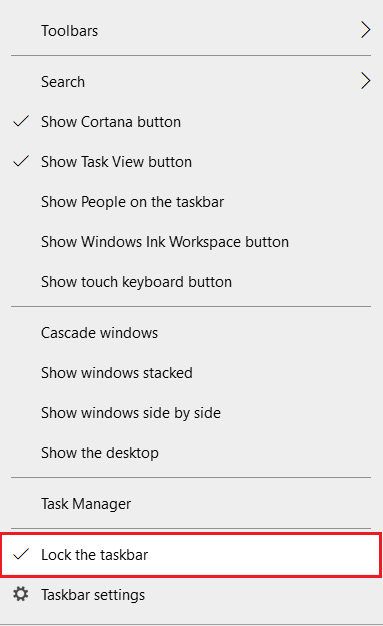Expand the Search submenu chevron
383x626 pixels.
coord(365,81)
